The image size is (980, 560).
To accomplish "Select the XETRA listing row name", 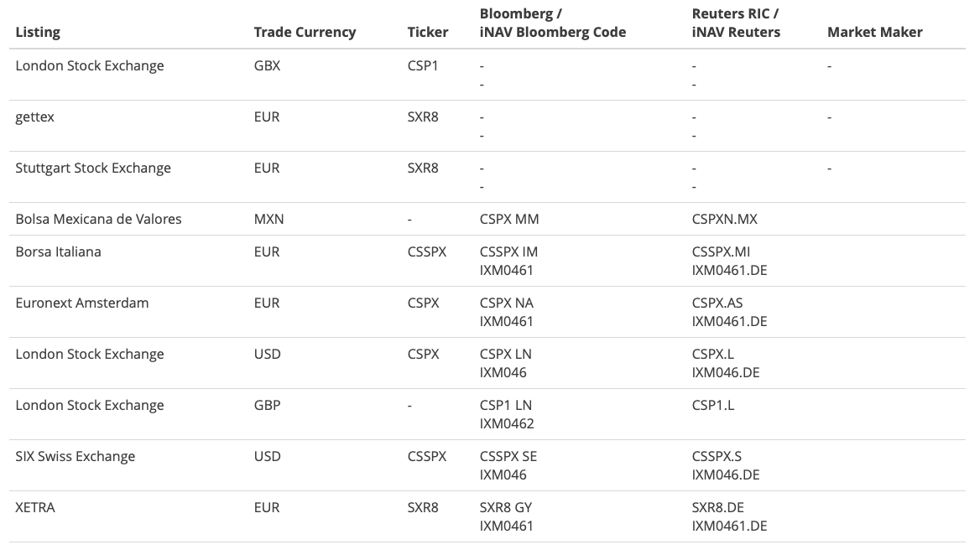I will coord(35,507).
